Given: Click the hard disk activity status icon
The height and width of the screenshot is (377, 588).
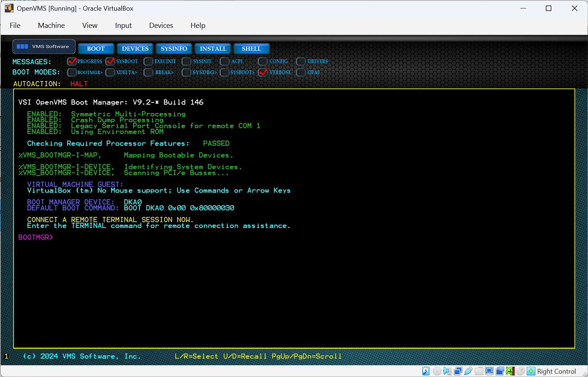Looking at the screenshot, I should (x=426, y=371).
